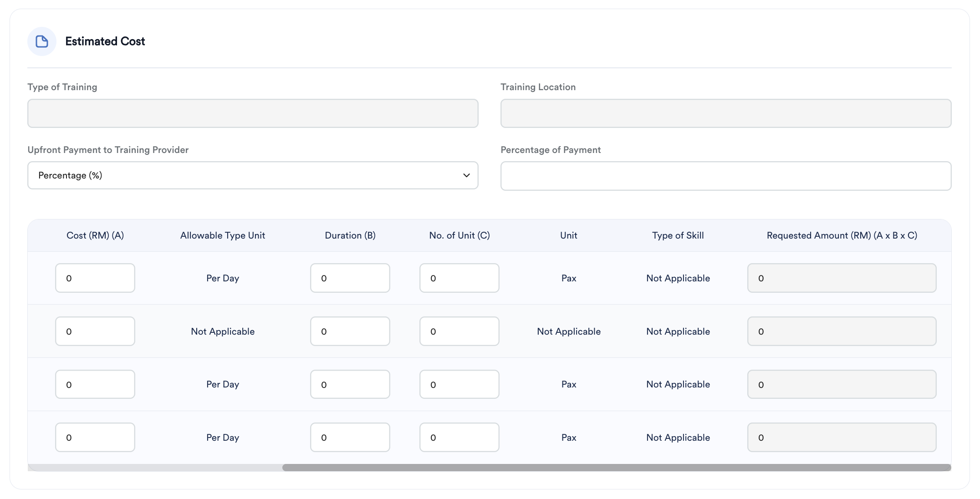The height and width of the screenshot is (499, 980).
Task: Click the Requested Amount (RM) column header
Action: (842, 235)
